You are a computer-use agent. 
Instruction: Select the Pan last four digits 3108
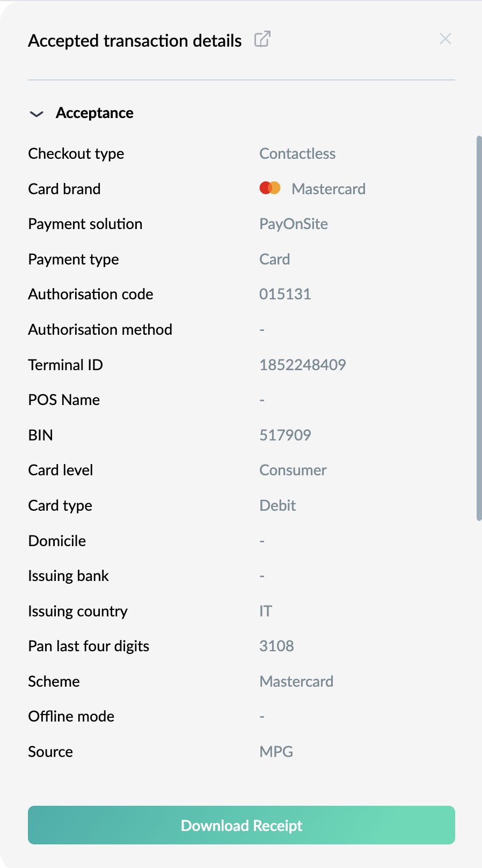[x=276, y=646]
